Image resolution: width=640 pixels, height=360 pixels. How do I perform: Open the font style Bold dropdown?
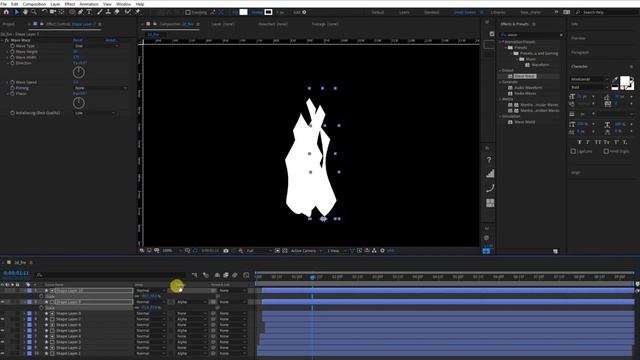589,87
